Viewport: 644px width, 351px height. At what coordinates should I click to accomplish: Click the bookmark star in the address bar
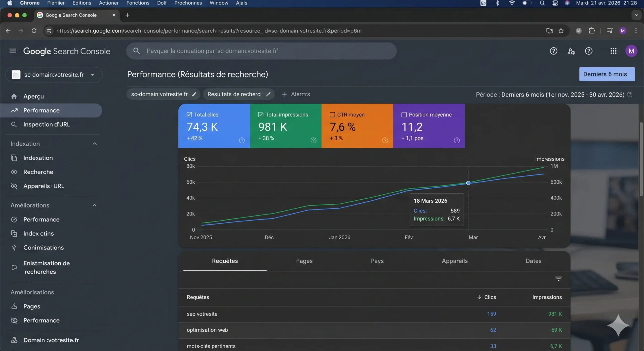(561, 31)
